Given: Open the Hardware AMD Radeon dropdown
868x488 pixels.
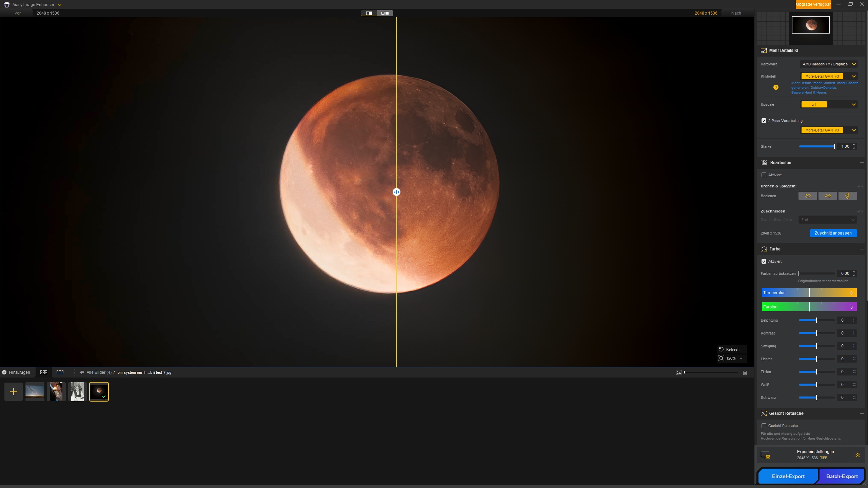Looking at the screenshot, I should 829,64.
